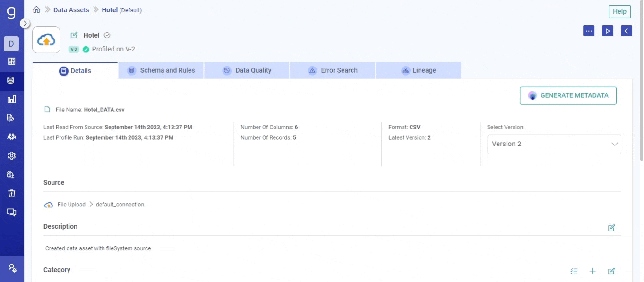Switch to Schema and Rules tab

161,70
